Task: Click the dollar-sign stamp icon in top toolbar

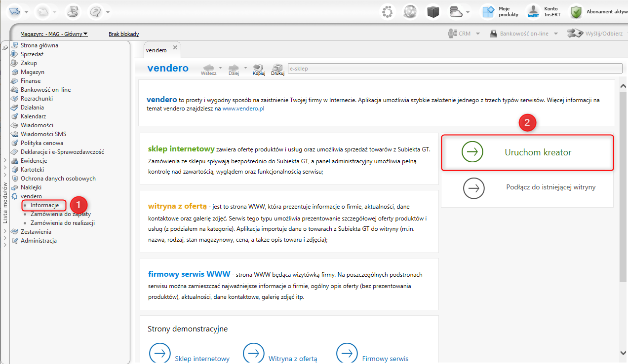Action: pos(72,11)
